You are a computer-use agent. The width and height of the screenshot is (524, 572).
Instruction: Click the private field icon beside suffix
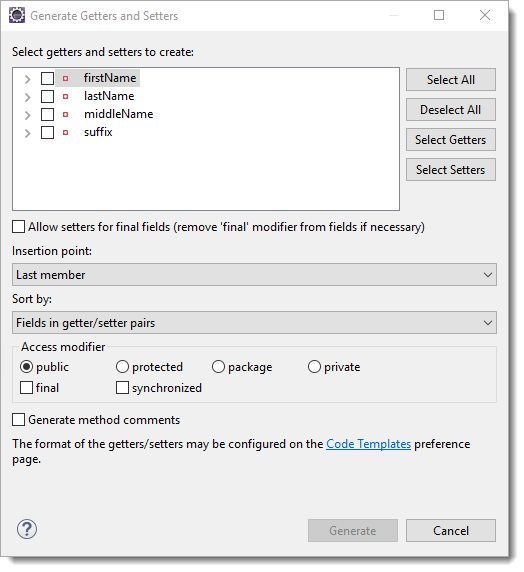pos(65,132)
